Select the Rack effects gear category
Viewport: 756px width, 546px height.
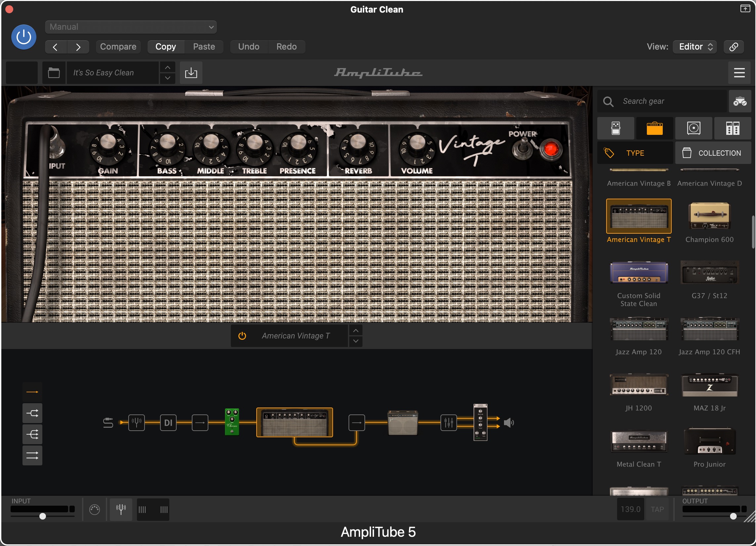732,128
